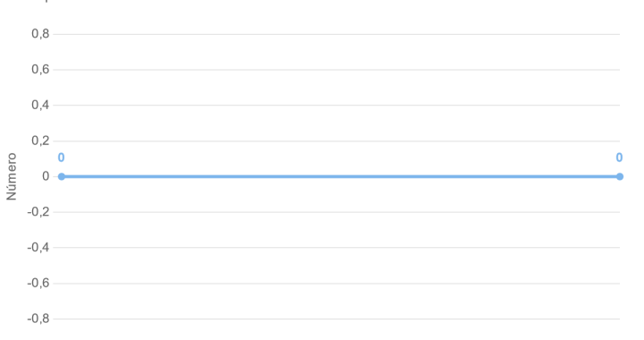Click the gray 0 y-axis tick label
The width and height of the screenshot is (644, 340).
(x=46, y=176)
